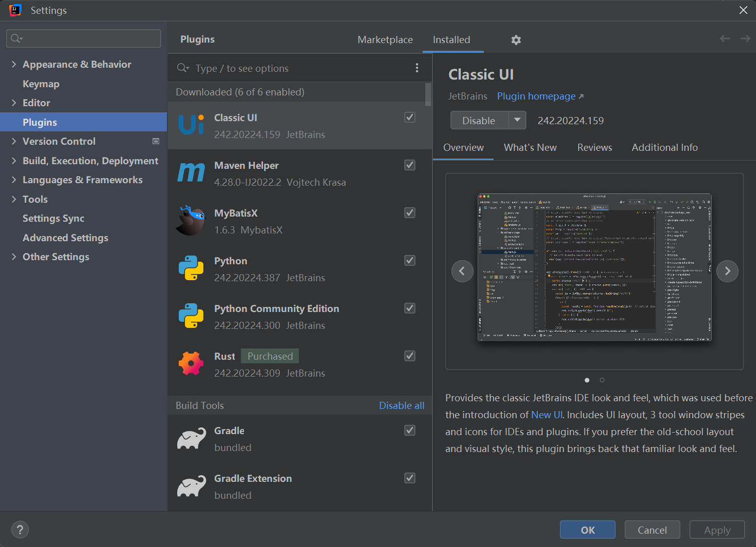Click the Classic UI plugin icon
The width and height of the screenshot is (756, 547).
(x=191, y=125)
